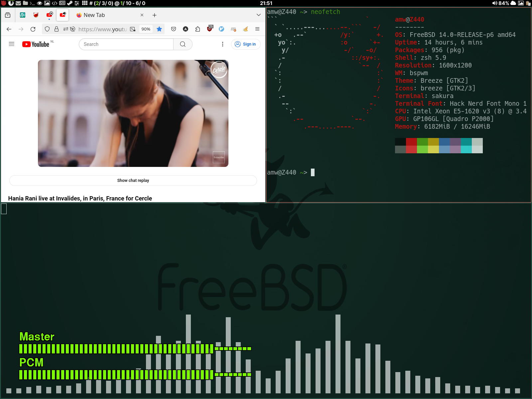Click the Hania Rani video title text
This screenshot has height=399, width=532.
click(80, 199)
